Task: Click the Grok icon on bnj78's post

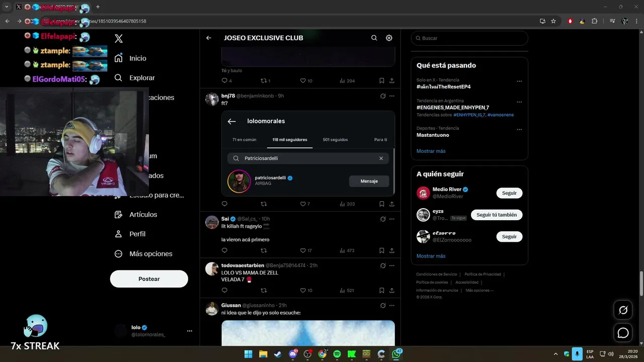Action: 383,96
